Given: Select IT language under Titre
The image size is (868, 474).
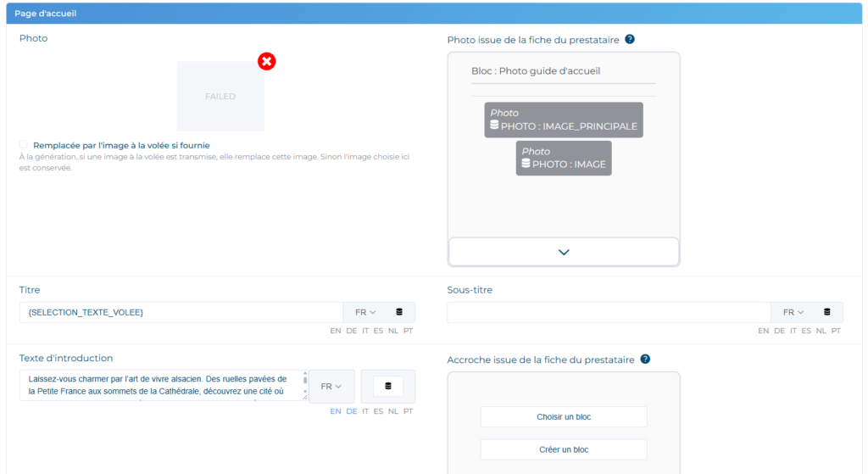Looking at the screenshot, I should (x=365, y=331).
